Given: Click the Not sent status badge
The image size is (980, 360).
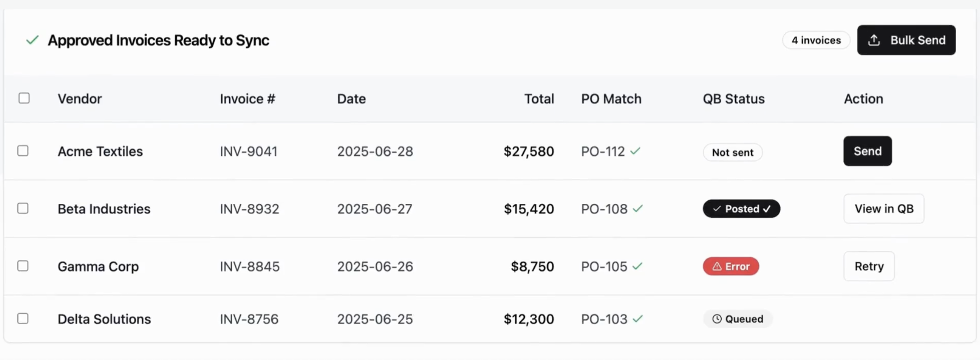Looking at the screenshot, I should (x=733, y=152).
